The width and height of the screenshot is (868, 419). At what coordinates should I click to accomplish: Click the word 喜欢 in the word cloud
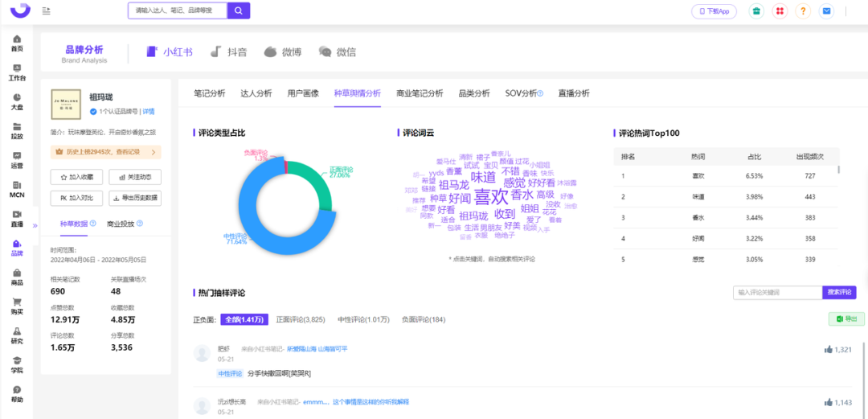point(491,196)
